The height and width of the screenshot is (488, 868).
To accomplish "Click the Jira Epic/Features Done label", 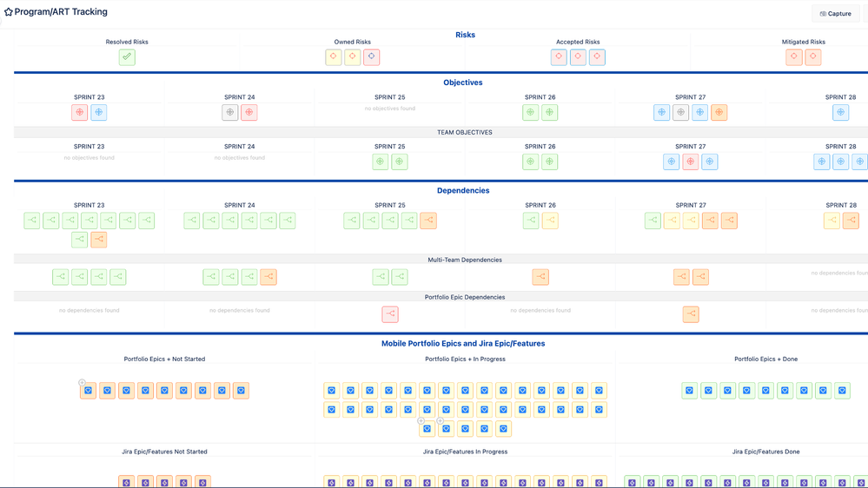I will 766,452.
